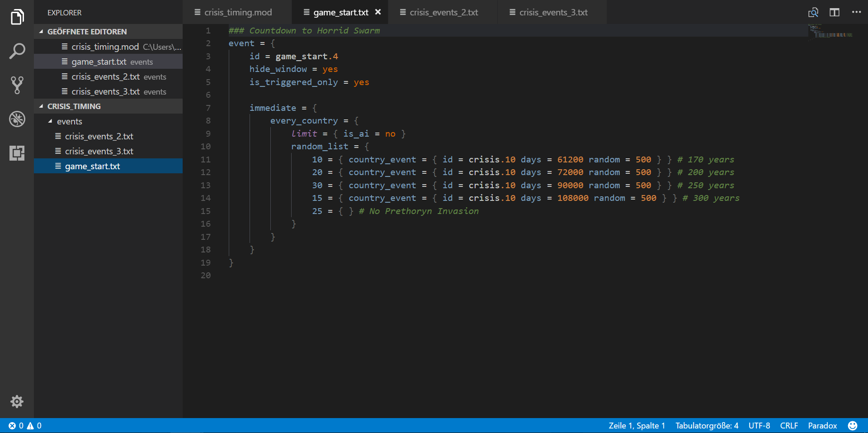The height and width of the screenshot is (433, 868).
Task: Click the 200 years comment
Action: 706,172
